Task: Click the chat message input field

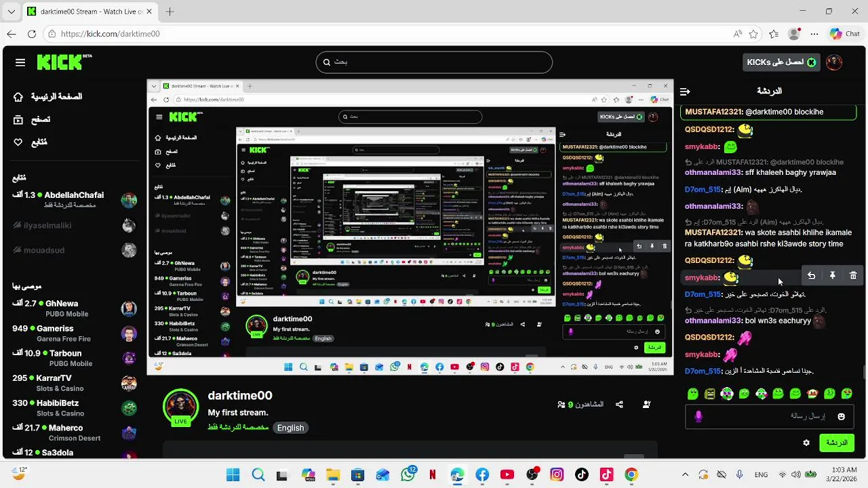Action: 769,416
